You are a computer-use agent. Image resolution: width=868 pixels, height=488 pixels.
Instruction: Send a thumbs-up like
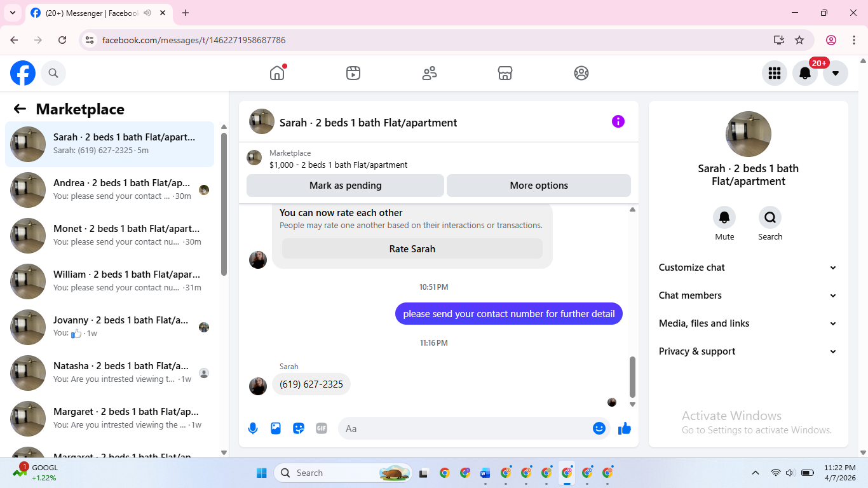(625, 428)
